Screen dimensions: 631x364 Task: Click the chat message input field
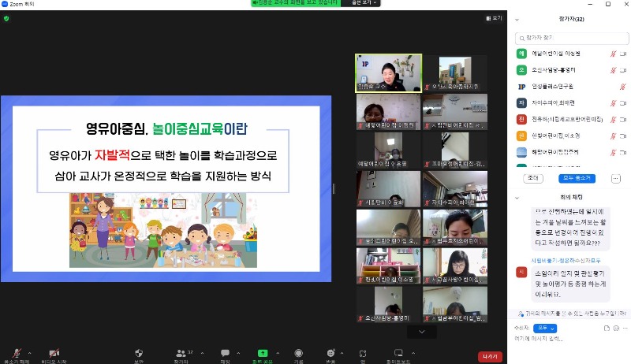pos(568,339)
